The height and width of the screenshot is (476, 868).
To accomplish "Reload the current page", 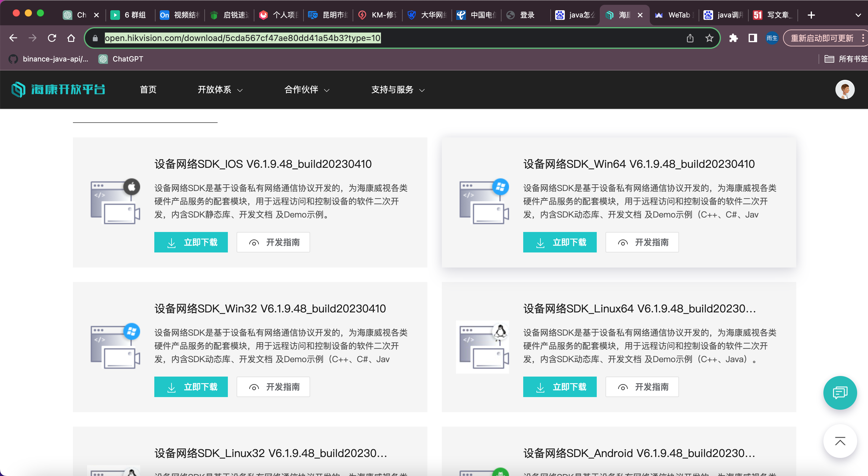I will click(52, 38).
